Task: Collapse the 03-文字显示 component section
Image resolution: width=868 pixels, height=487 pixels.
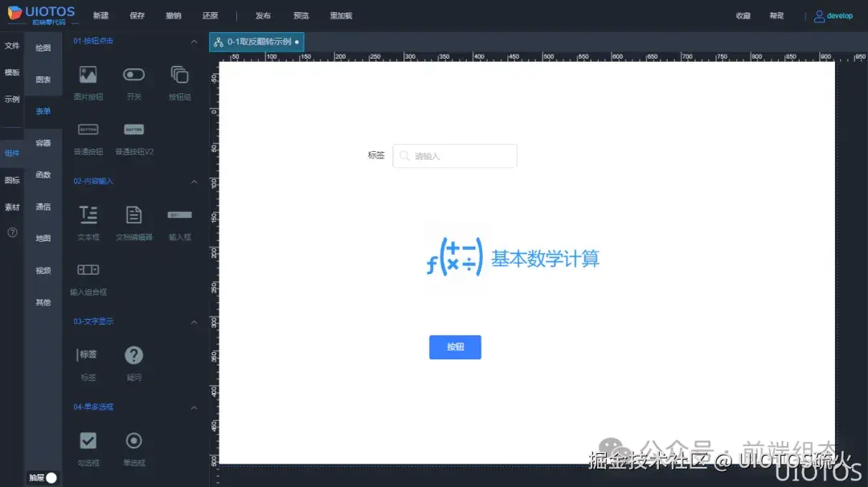Action: point(194,321)
